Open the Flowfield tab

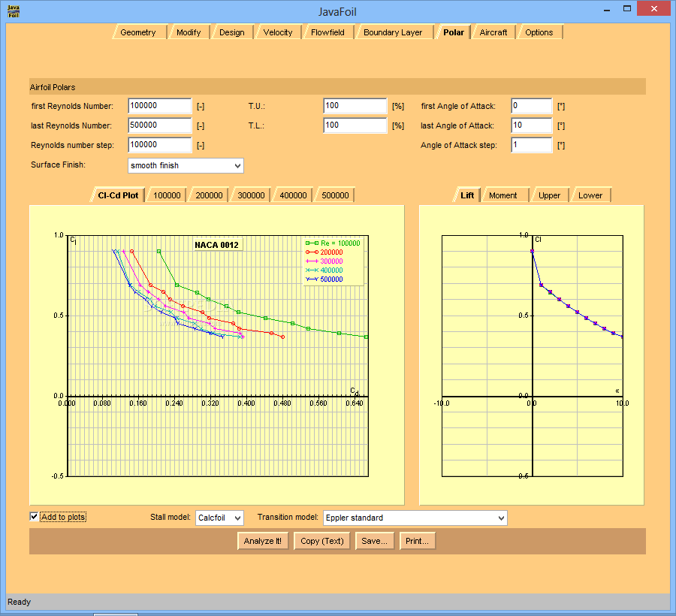[328, 32]
